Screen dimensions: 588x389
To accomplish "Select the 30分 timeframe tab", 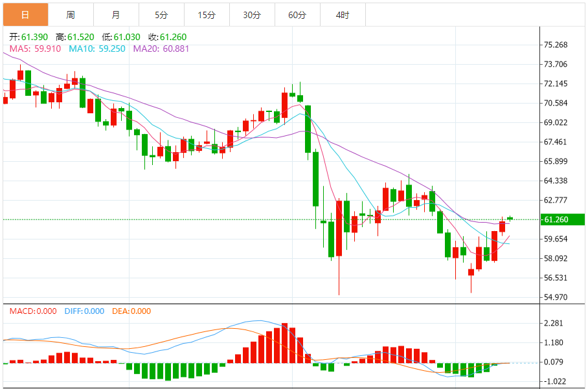I will coord(252,15).
